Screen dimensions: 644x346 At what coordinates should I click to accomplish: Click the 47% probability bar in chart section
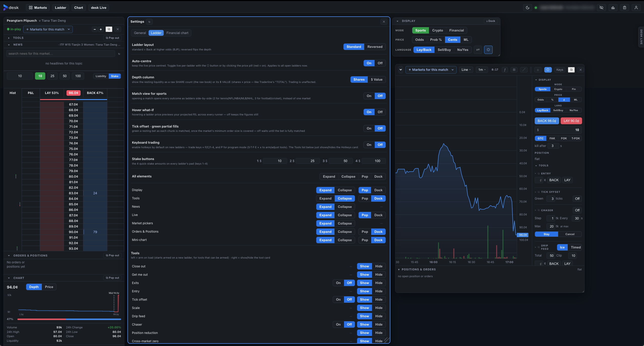pos(69,319)
